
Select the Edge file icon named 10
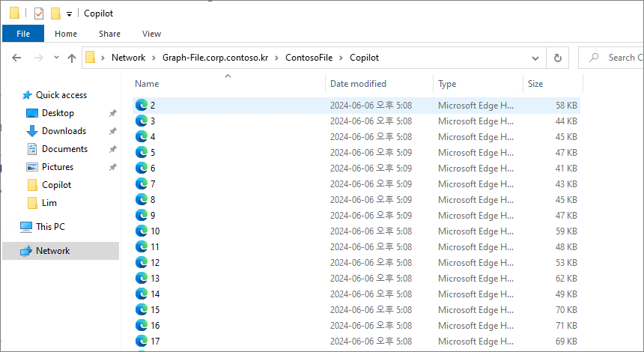(x=142, y=231)
